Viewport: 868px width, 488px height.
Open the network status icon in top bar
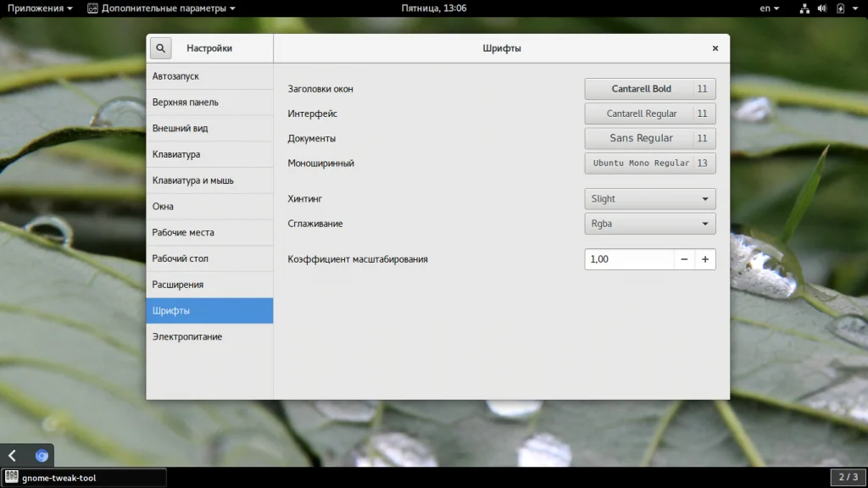[804, 8]
